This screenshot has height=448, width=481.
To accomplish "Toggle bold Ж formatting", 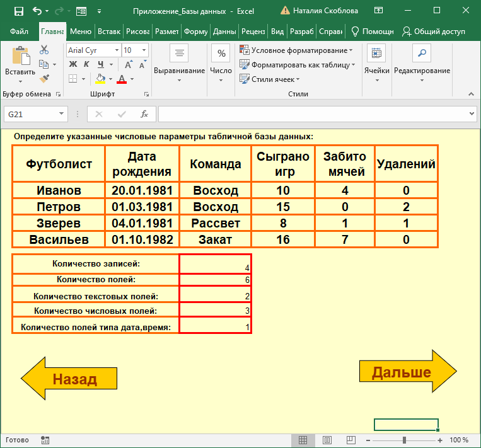I will (x=72, y=64).
